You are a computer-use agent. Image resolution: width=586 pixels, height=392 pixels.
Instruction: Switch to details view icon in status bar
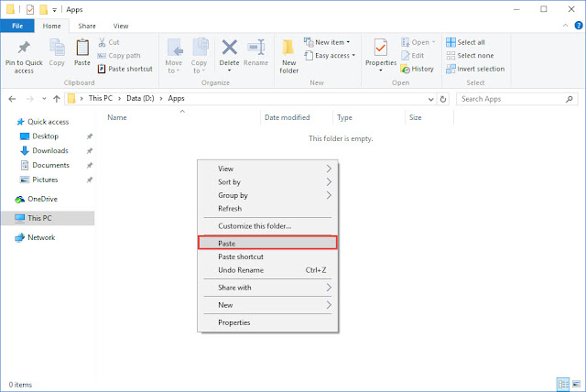[x=563, y=384]
